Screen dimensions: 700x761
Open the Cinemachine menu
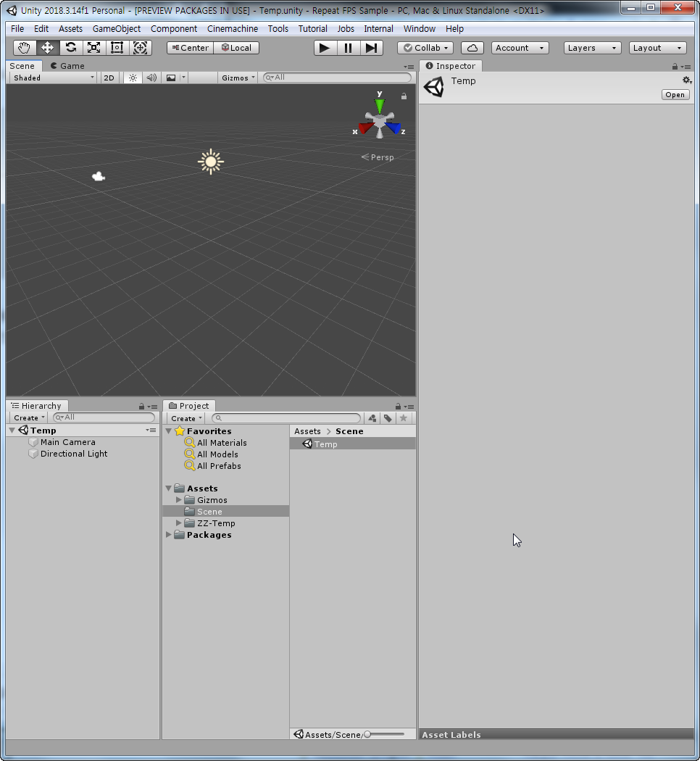[233, 29]
